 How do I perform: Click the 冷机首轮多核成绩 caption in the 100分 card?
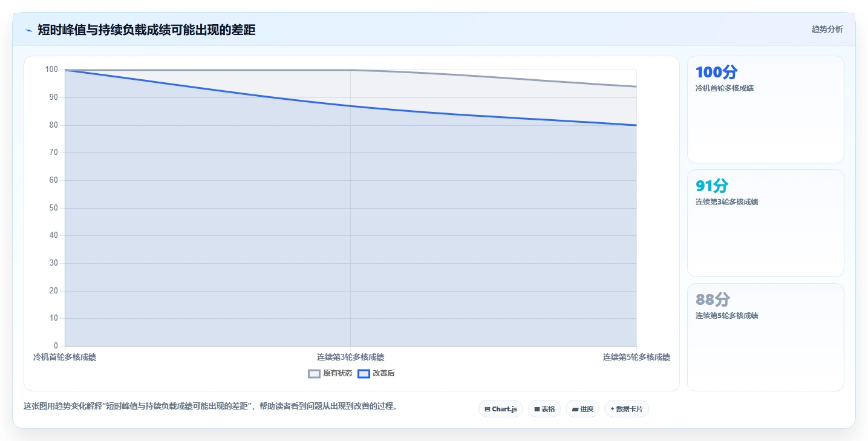[725, 88]
